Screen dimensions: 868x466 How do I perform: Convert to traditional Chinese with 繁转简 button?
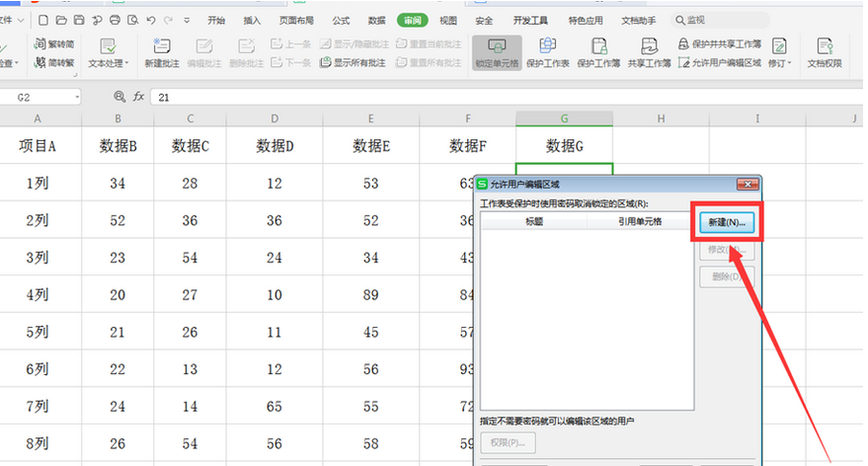53,43
